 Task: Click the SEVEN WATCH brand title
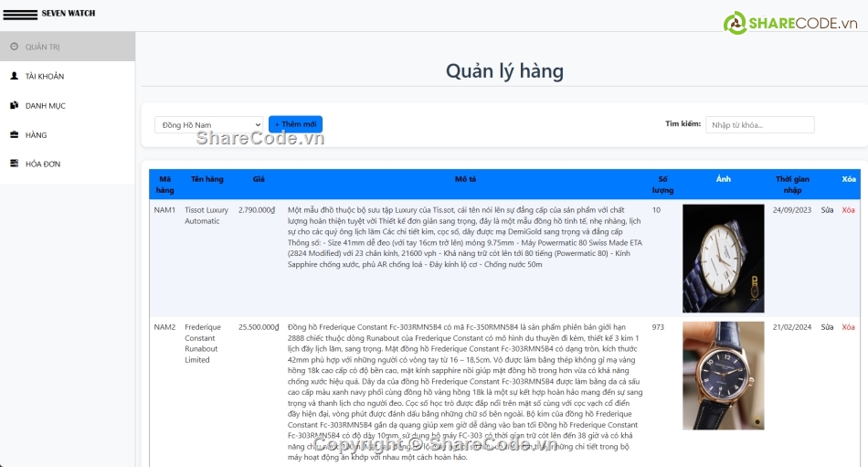(x=69, y=14)
